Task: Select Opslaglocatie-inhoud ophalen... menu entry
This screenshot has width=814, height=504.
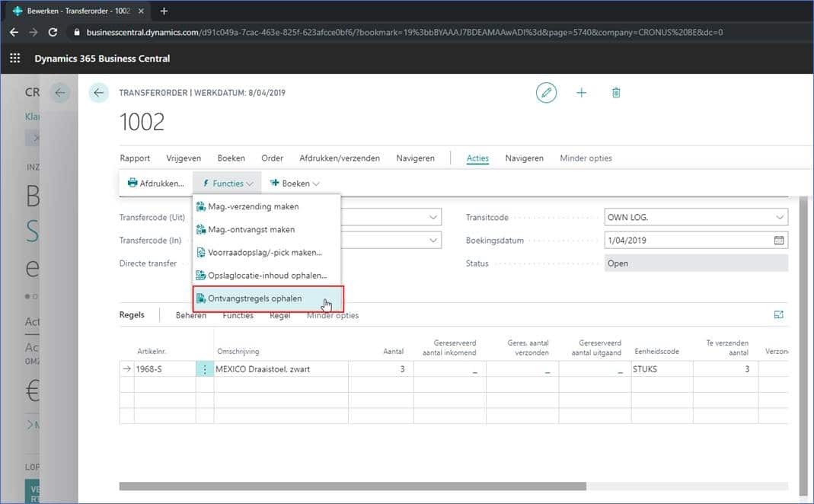Action: click(267, 275)
